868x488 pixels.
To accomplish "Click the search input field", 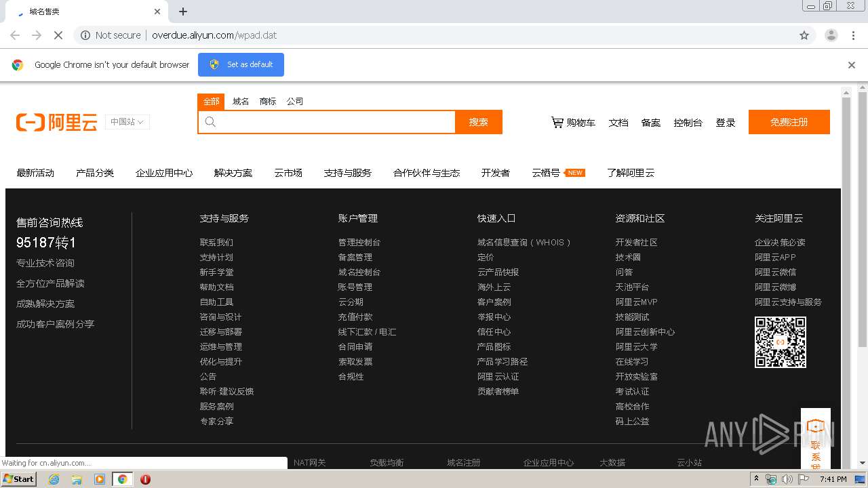I will 327,122.
